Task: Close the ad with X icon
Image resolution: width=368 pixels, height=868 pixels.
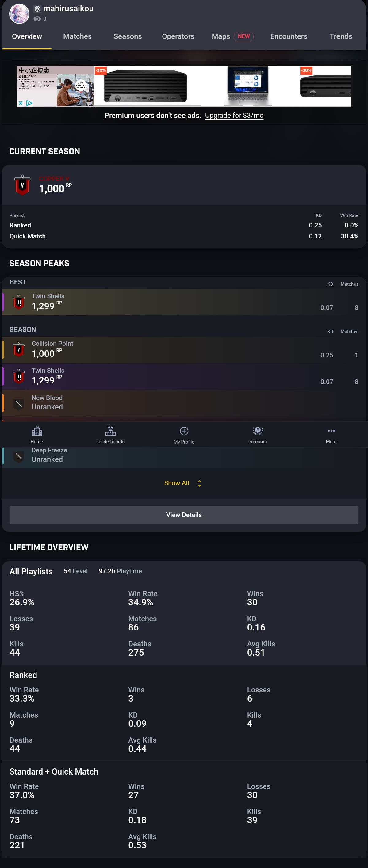Action: tap(21, 103)
